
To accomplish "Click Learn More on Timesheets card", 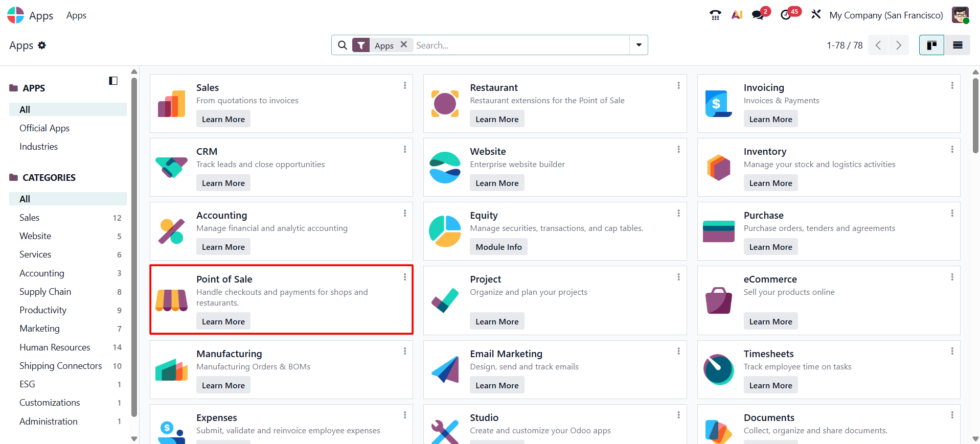I will pos(771,385).
